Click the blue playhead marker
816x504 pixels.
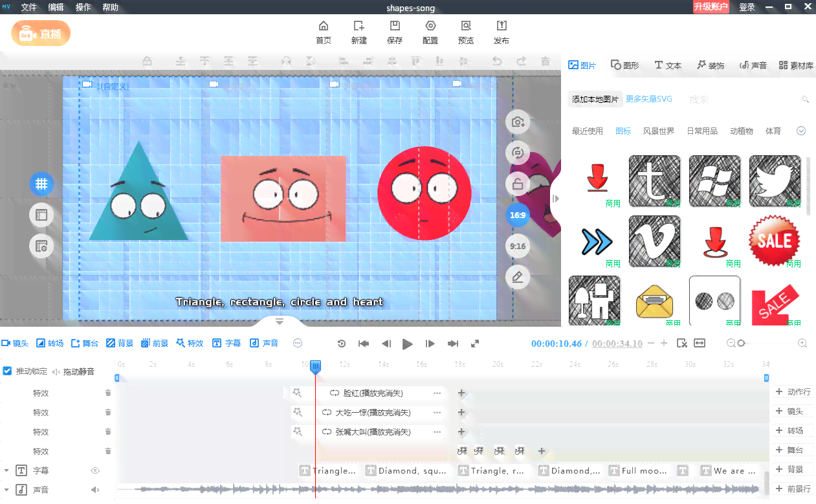pos(315,367)
